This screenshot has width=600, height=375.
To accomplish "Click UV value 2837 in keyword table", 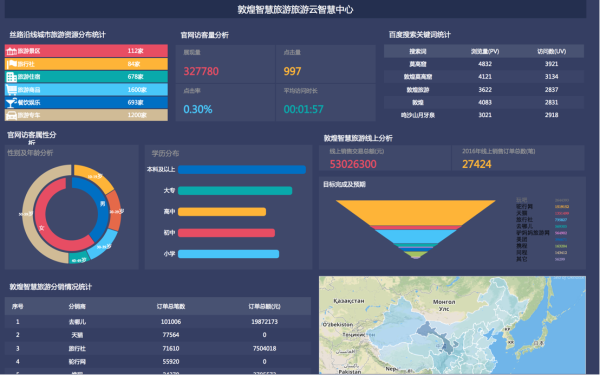I will tap(551, 90).
